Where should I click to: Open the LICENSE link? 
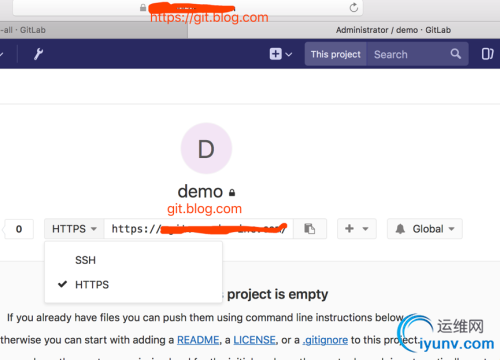pos(255,340)
